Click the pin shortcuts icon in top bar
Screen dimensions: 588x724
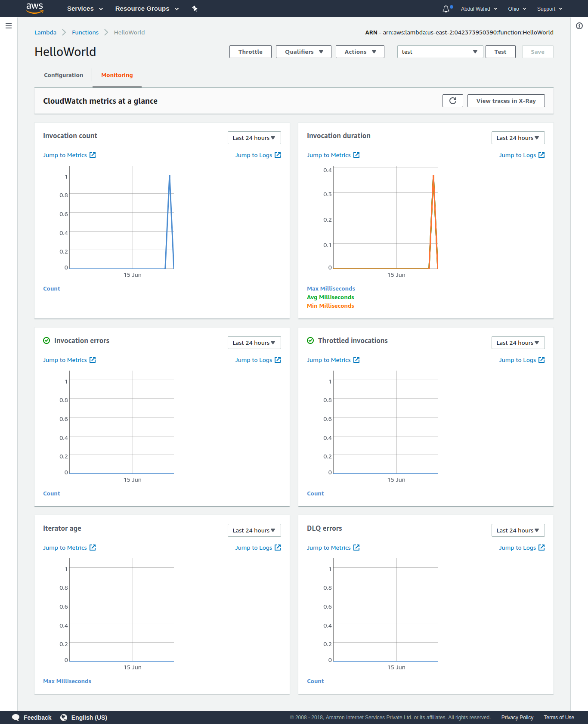[195, 9]
